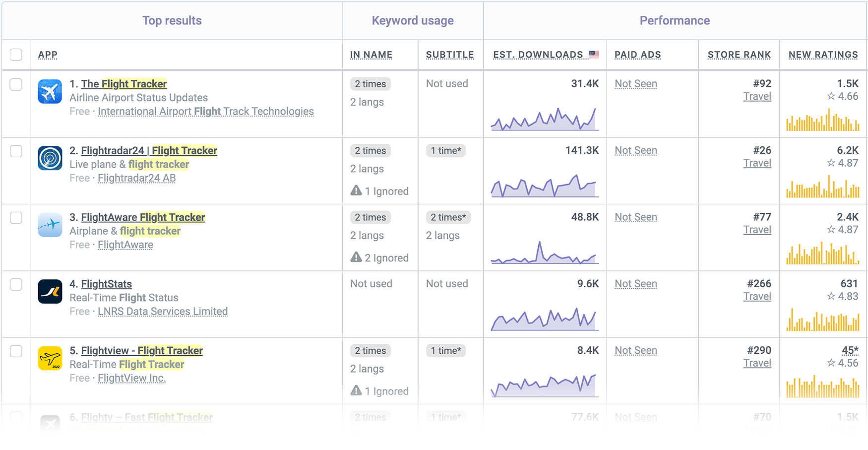The width and height of the screenshot is (868, 450).
Task: Click the In Name column header
Action: 371,55
